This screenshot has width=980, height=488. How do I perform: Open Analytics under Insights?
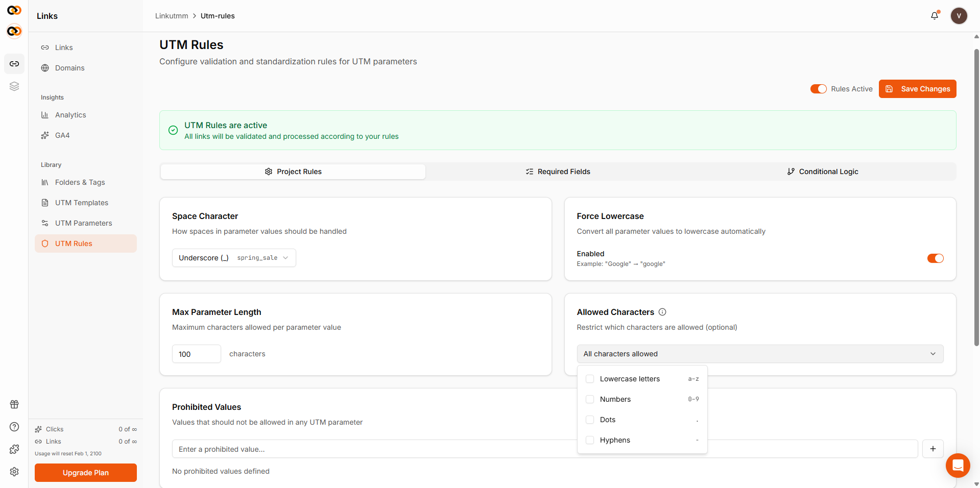point(86,115)
